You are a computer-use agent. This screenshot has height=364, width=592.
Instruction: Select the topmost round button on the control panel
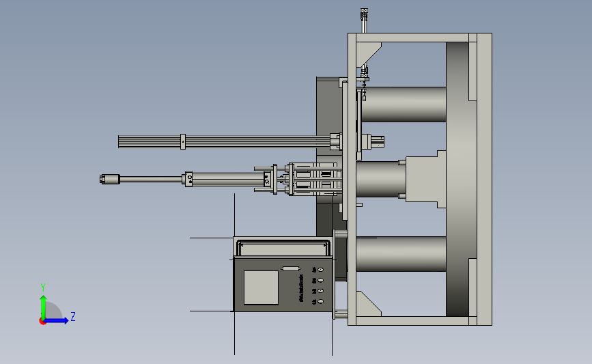click(x=320, y=270)
